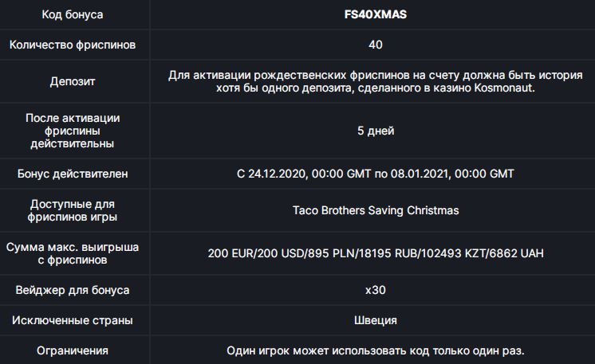Click the "Ограничения" row label
The height and width of the screenshot is (364, 595).
click(72, 350)
